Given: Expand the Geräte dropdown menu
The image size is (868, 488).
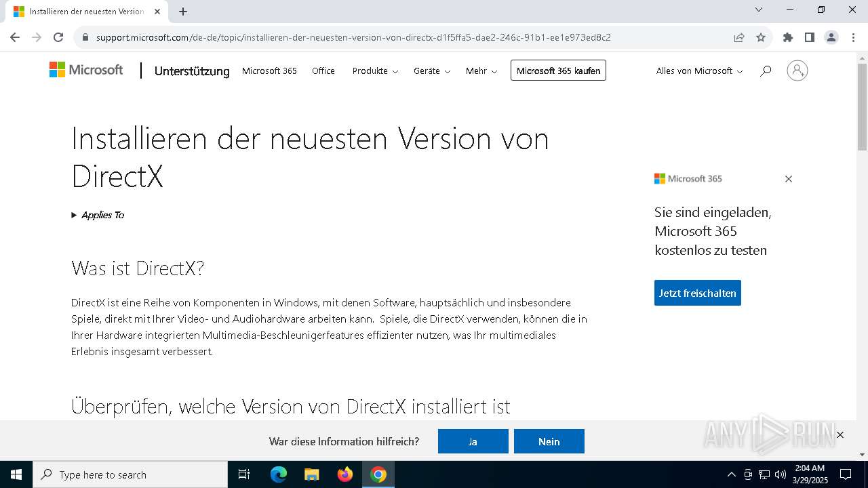Looking at the screenshot, I should [432, 70].
